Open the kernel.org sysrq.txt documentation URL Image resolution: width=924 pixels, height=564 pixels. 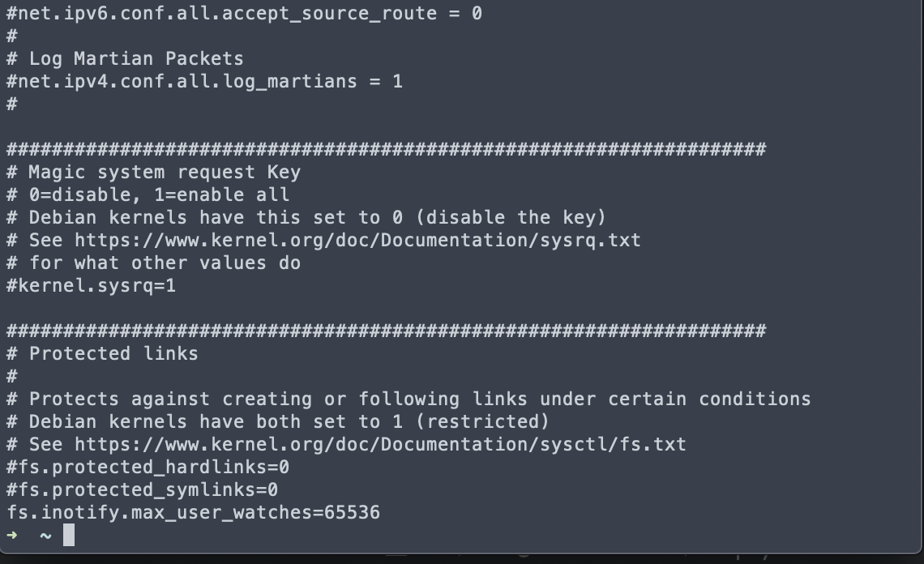pos(357,241)
